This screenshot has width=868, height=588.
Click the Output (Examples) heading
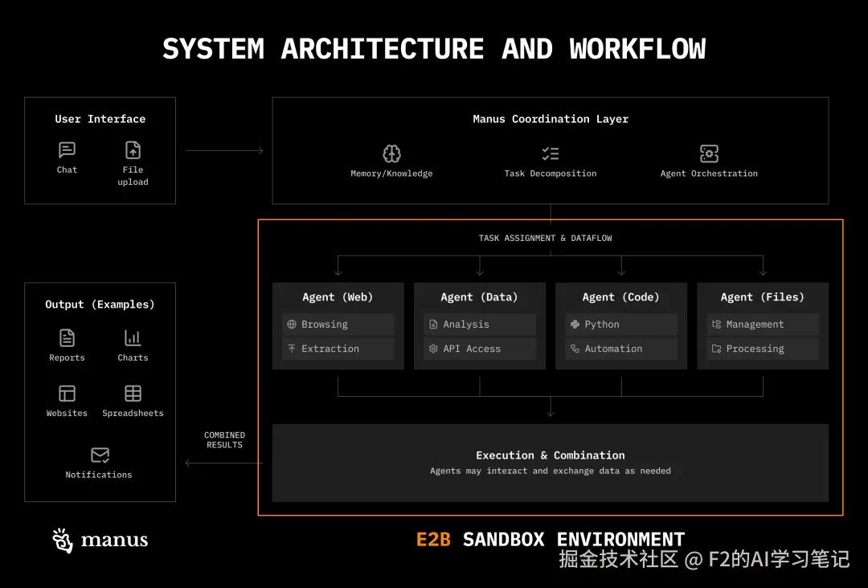[x=100, y=304]
